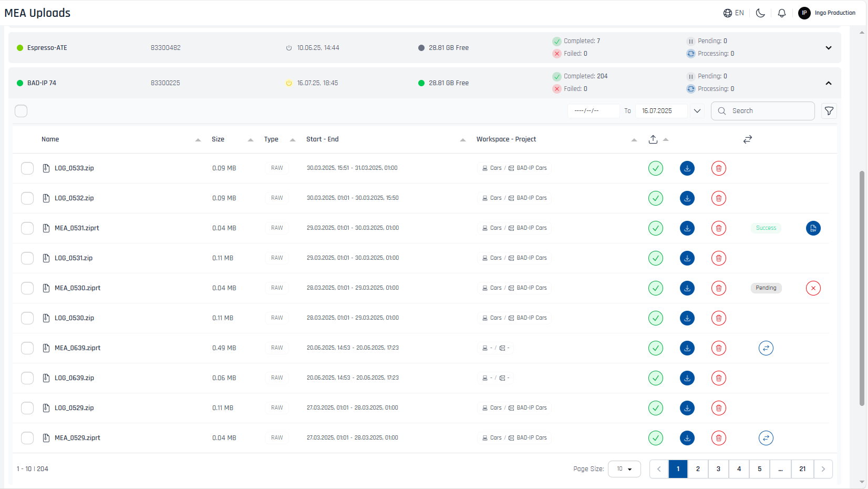868x489 pixels.
Task: Click the Search input field
Action: pyautogui.click(x=768, y=111)
